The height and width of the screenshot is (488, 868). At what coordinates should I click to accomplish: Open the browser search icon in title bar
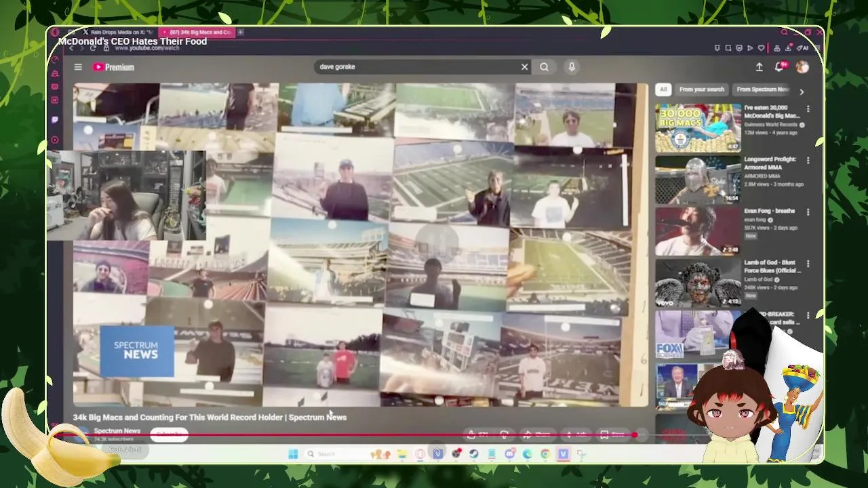[x=785, y=32]
